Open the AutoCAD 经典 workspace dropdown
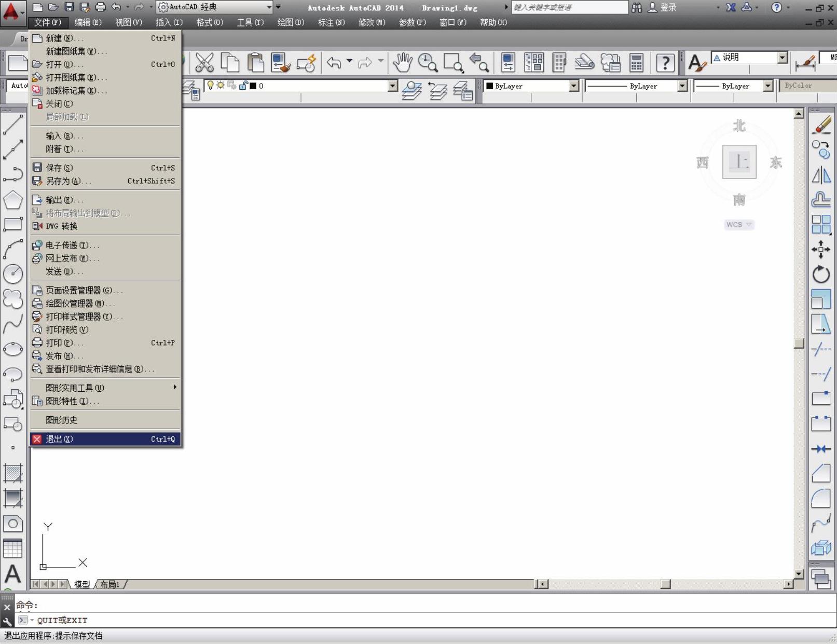Viewport: 837px width, 644px height. pos(268,7)
